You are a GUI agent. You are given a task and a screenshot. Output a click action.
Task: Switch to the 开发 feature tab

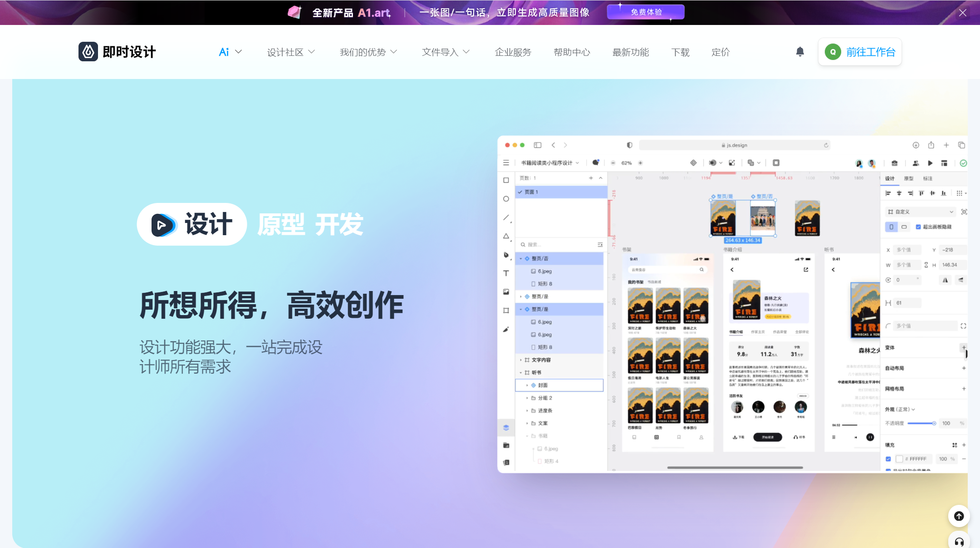coord(339,224)
